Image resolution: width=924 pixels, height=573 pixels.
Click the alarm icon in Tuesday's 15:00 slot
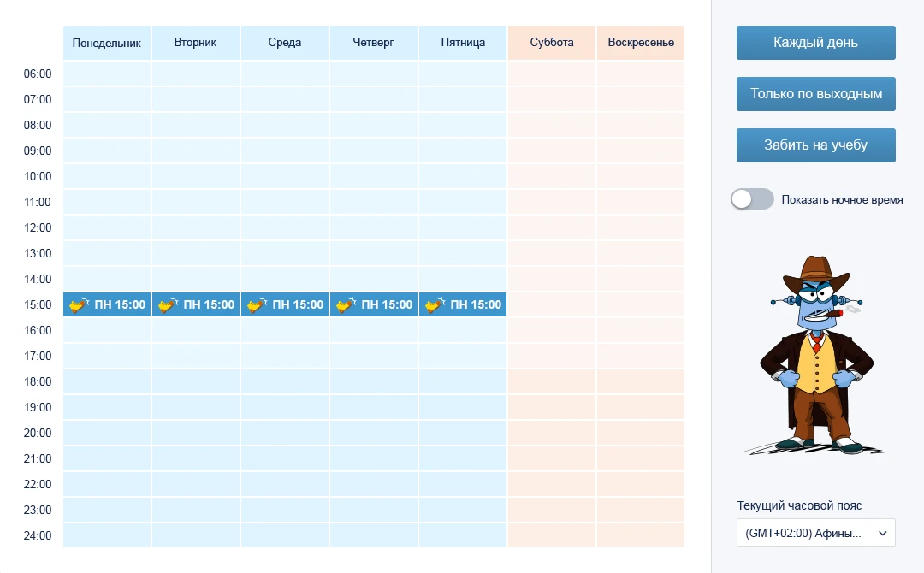pyautogui.click(x=168, y=304)
